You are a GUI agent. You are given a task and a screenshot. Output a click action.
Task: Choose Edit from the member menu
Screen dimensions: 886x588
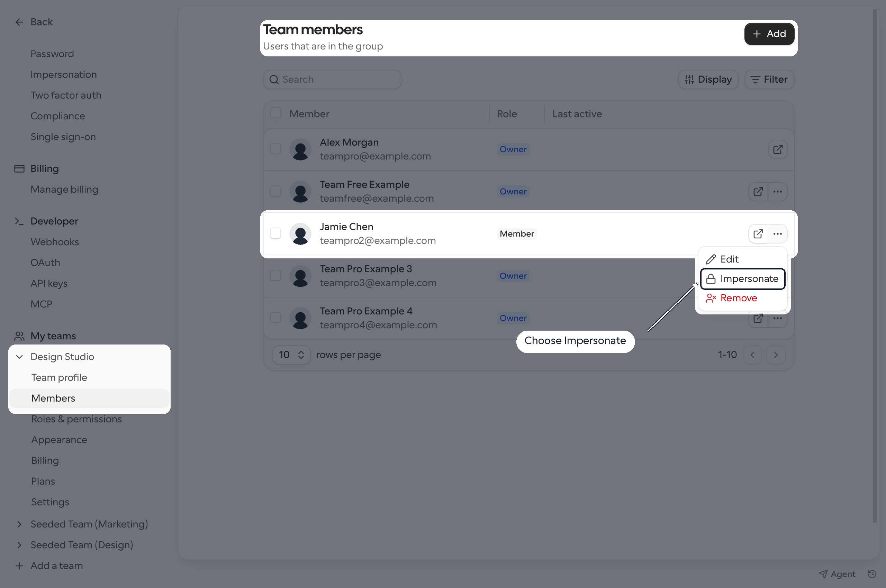(742, 259)
